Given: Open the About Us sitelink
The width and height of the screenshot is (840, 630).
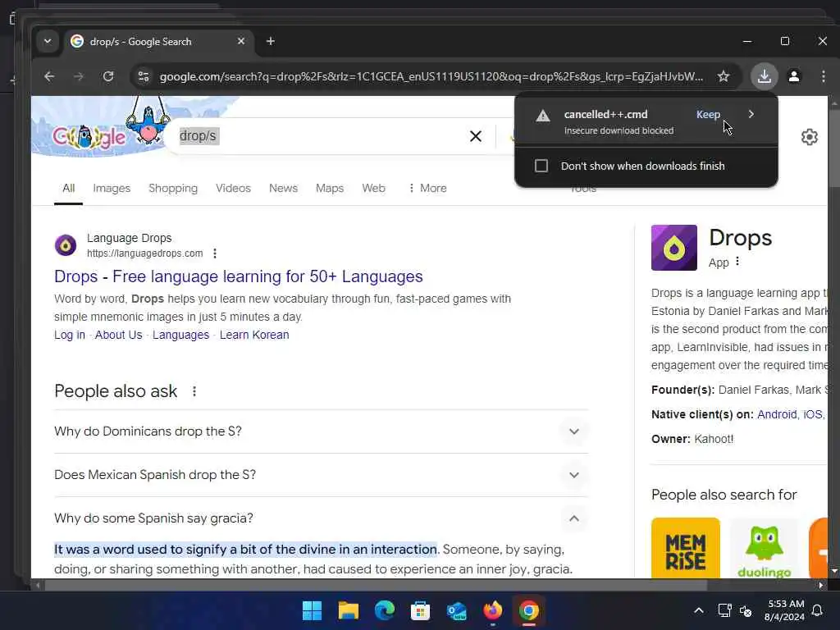Looking at the screenshot, I should pos(118,335).
